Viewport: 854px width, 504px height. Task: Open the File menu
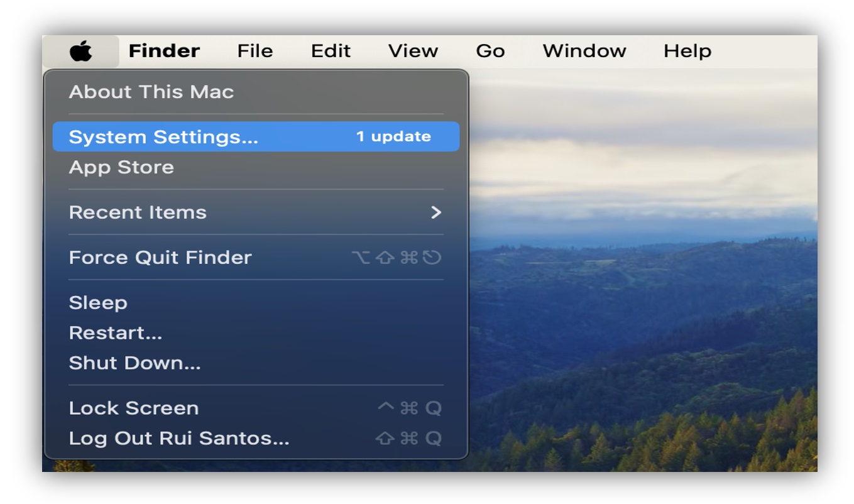coord(255,51)
